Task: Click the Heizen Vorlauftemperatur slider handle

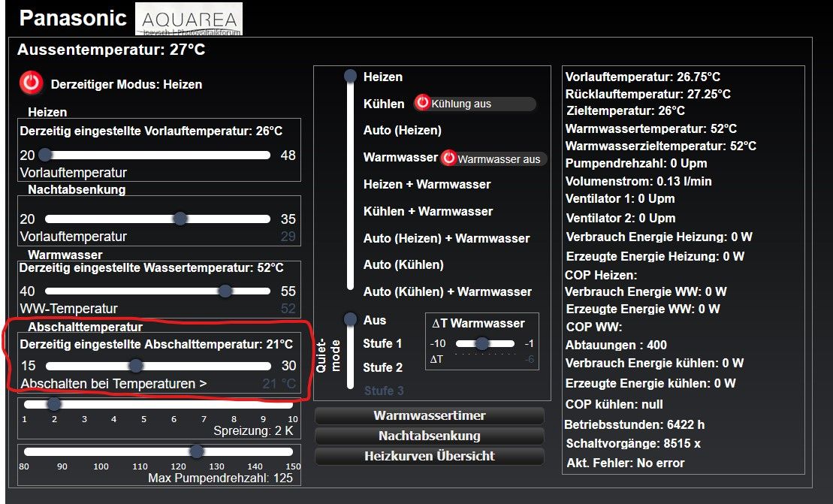Action: click(46, 155)
